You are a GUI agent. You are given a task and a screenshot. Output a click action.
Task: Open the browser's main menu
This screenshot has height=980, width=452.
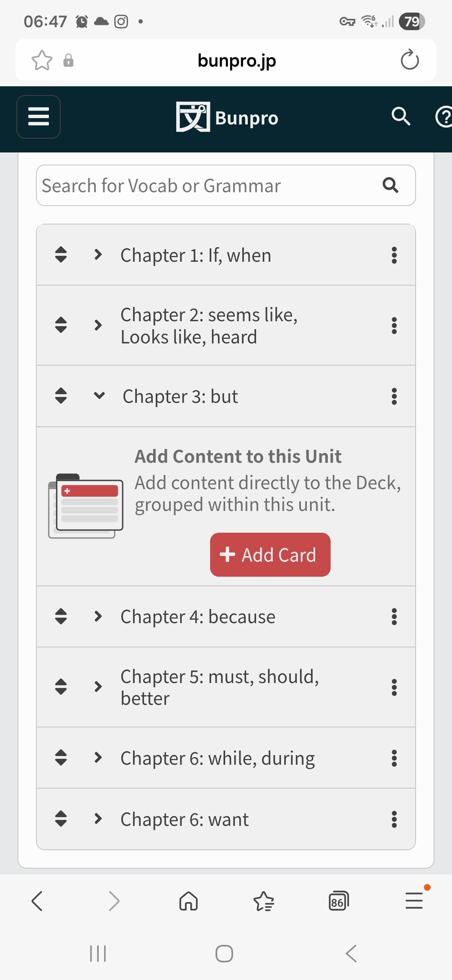pos(414,901)
